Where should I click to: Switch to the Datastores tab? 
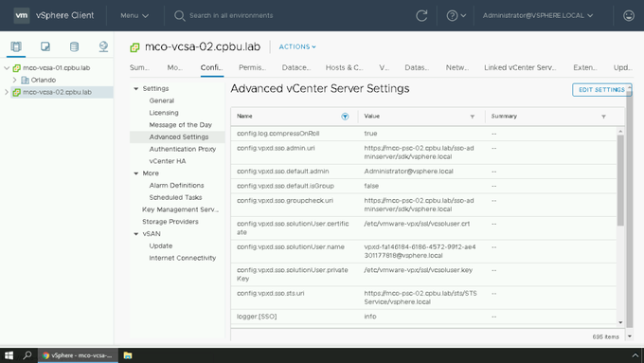tap(417, 67)
